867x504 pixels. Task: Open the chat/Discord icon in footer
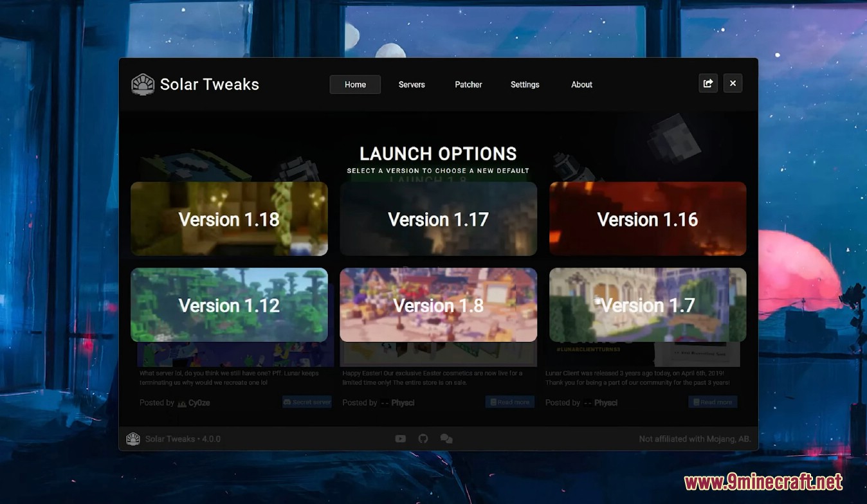[x=446, y=438]
